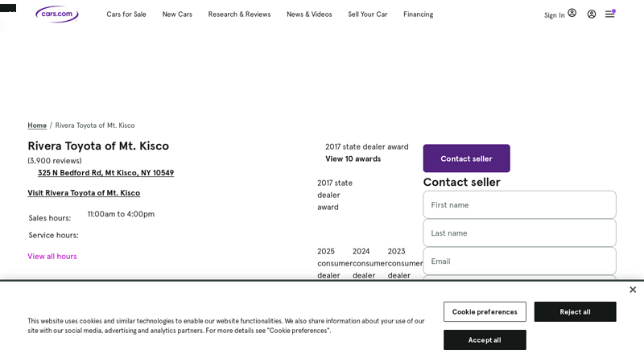Expand View all hours

[52, 257]
